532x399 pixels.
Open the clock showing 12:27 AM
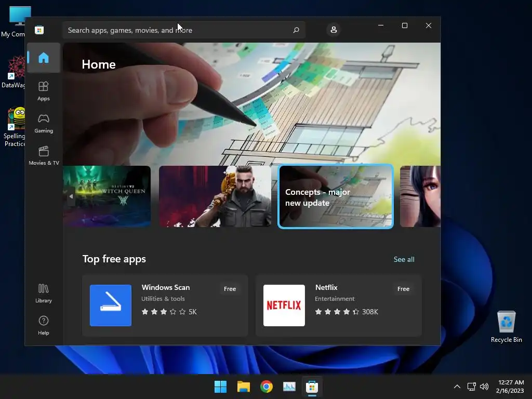tap(510, 387)
